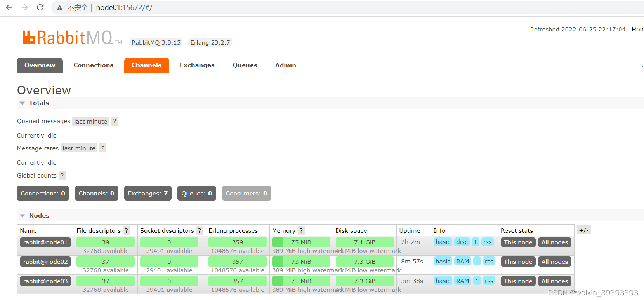Click the 39 file descriptors value for node01
The height and width of the screenshot is (300, 644).
pos(106,242)
